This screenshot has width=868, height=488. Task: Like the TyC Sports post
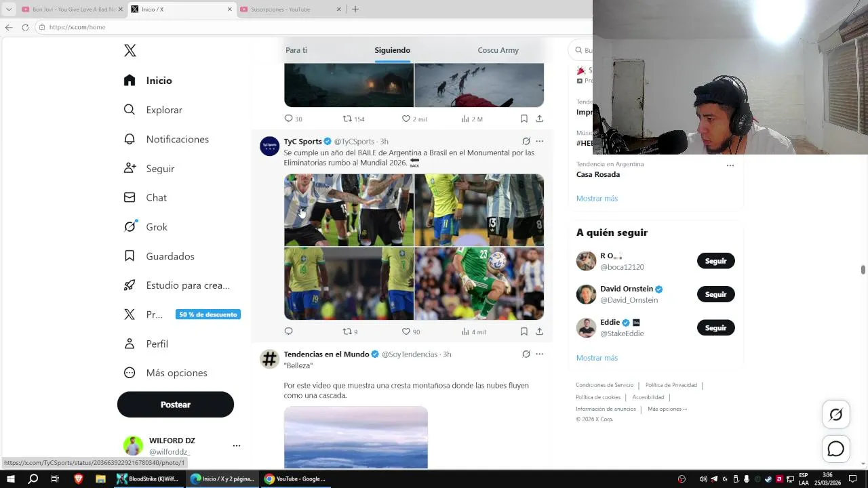[x=411, y=331]
